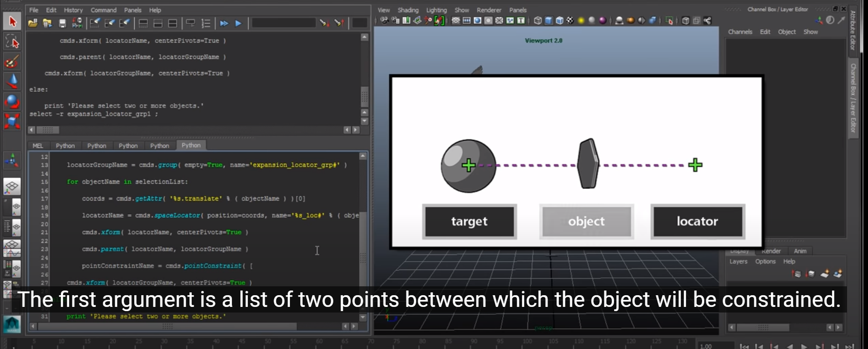The image size is (868, 349).
Task: Open the viewport Lighting menu
Action: [436, 10]
